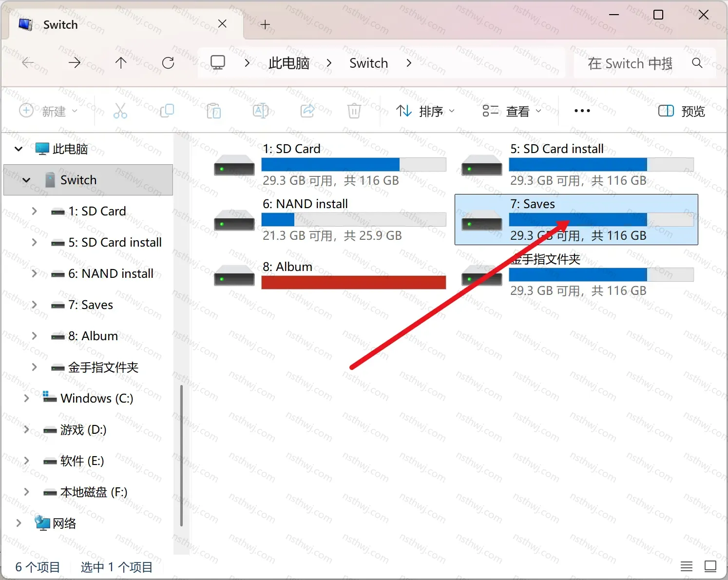This screenshot has height=580, width=728.
Task: Select the 6: NAND install drive icon in the main pane
Action: (234, 220)
